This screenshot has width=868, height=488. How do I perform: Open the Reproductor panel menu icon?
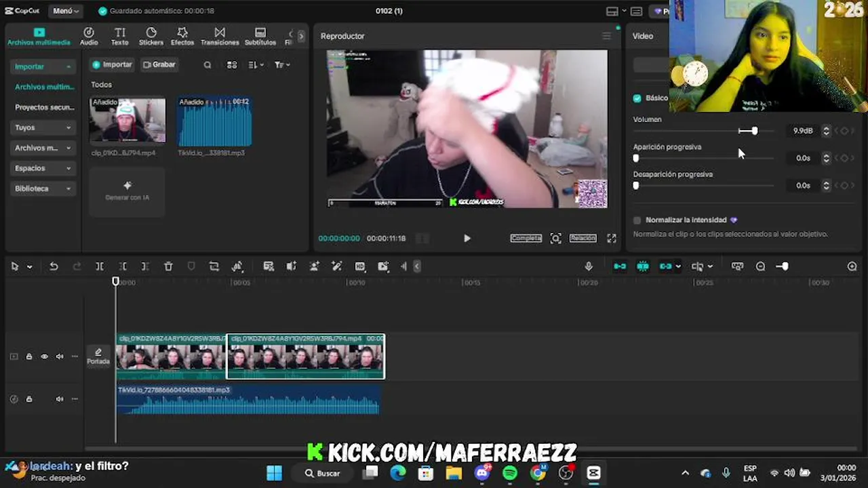click(x=606, y=36)
